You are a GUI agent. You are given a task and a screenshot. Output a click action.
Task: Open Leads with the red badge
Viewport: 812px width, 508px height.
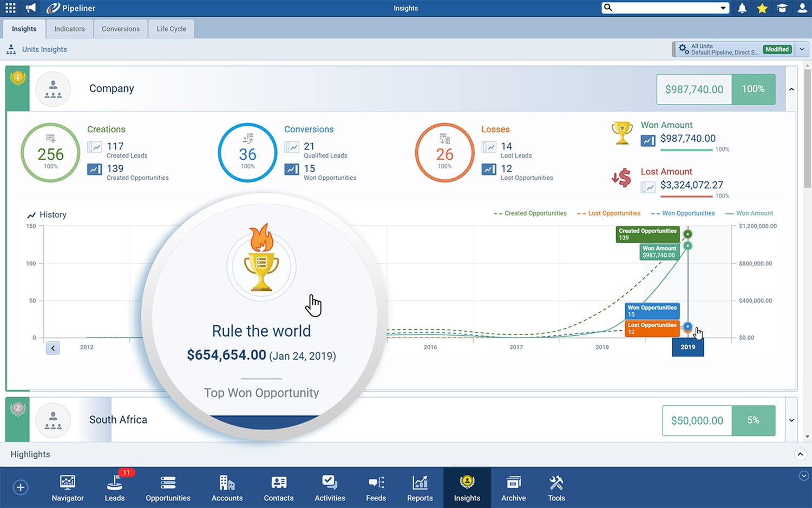click(x=114, y=487)
